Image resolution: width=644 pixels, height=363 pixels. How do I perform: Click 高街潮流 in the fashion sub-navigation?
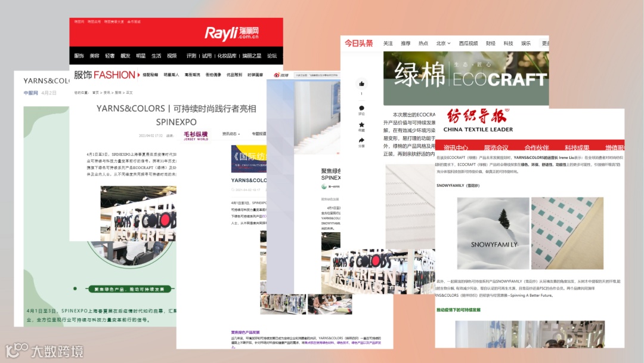[x=192, y=75]
